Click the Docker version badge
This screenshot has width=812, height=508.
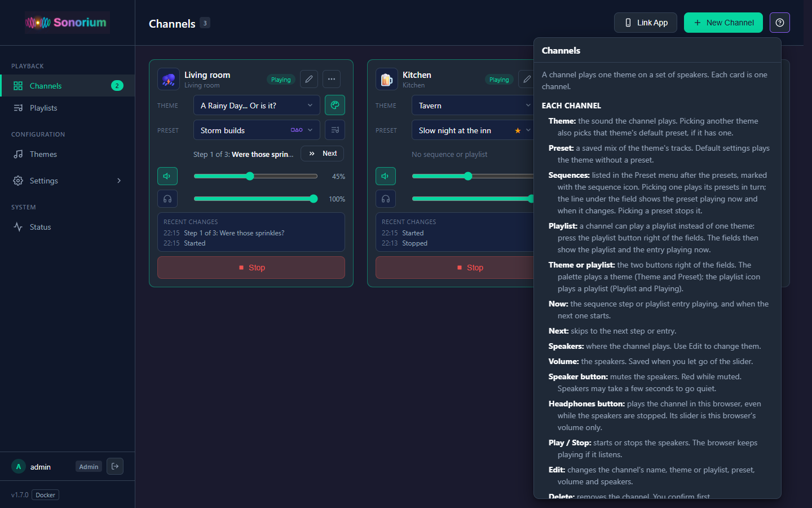(x=45, y=495)
